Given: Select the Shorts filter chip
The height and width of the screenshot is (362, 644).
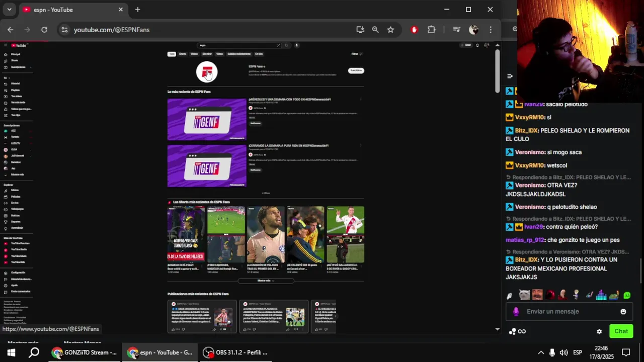Looking at the screenshot, I should click(x=183, y=54).
